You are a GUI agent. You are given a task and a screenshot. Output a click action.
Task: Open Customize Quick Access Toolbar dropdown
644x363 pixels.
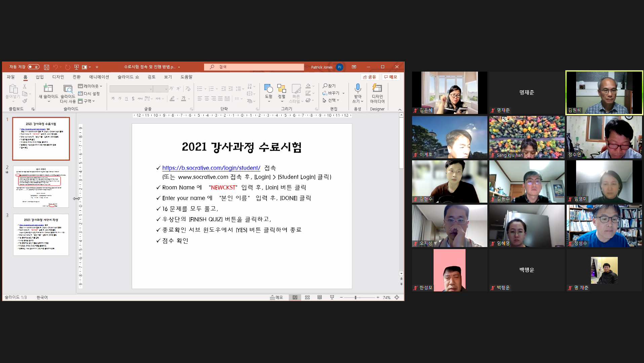[x=97, y=67]
